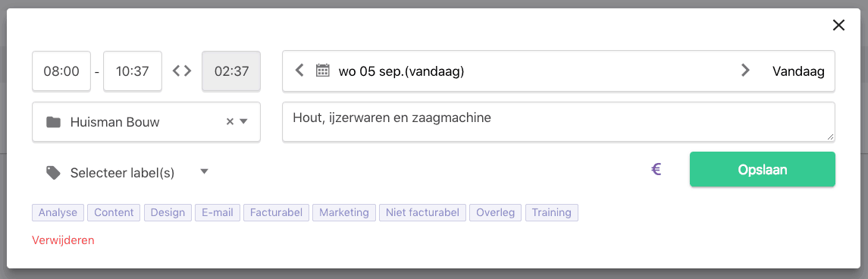This screenshot has width=868, height=279.
Task: Clear the Huisman Bouw project with the x
Action: 230,122
